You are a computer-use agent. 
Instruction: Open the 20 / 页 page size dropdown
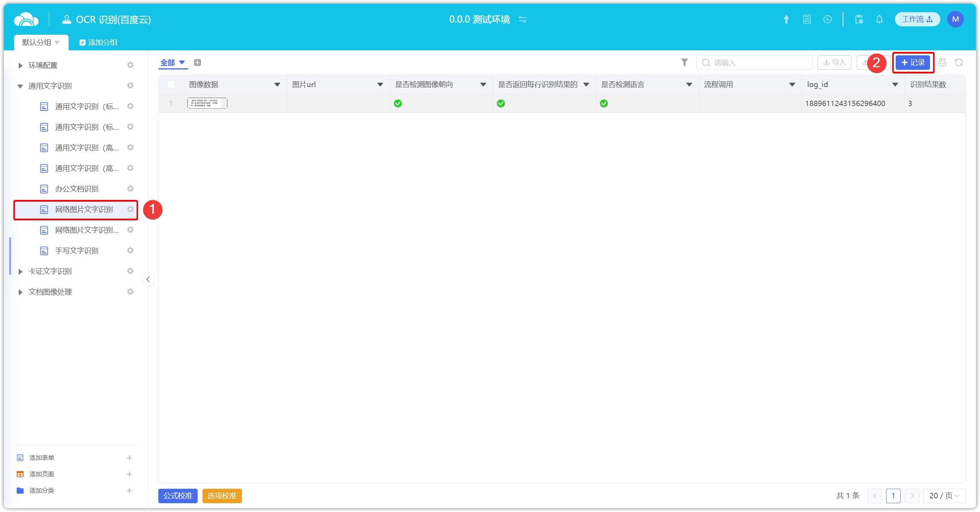pyautogui.click(x=944, y=496)
